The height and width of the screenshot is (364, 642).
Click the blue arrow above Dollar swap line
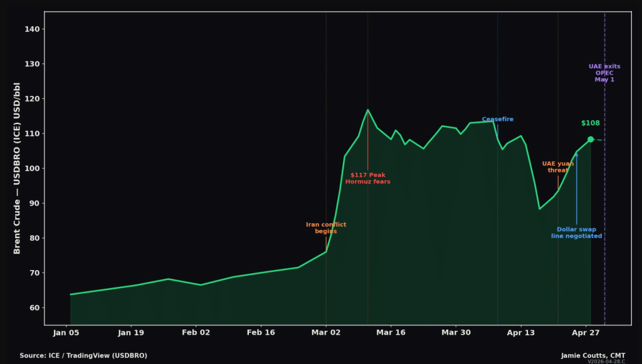point(577,188)
